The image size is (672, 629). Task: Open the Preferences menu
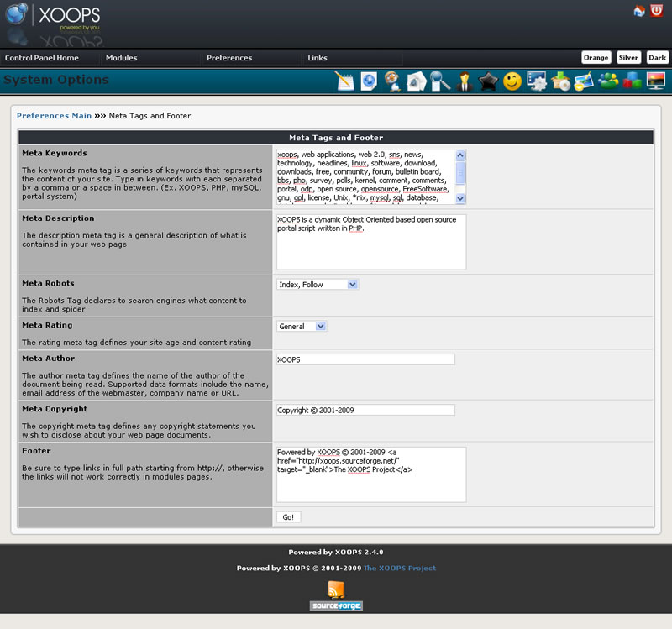point(229,58)
